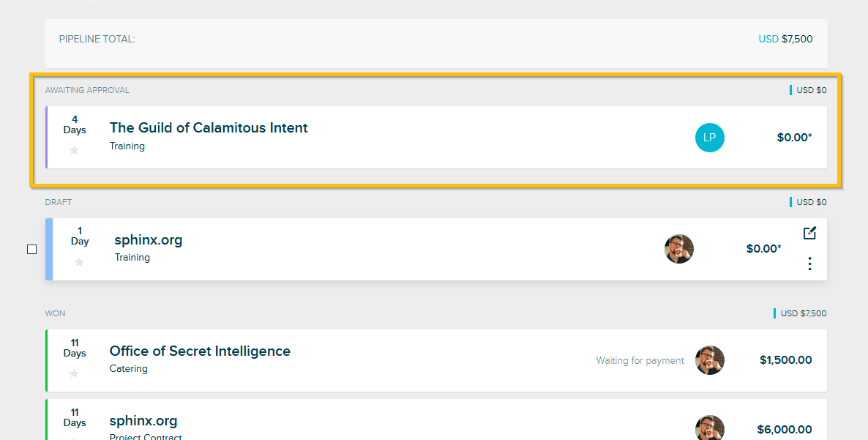Click the edit icon on sphinx.org draft

(809, 234)
